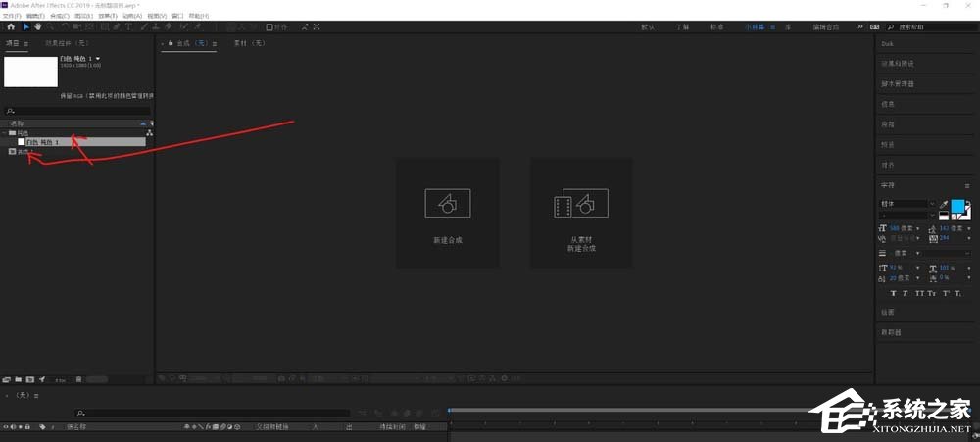This screenshot has height=442, width=980.
Task: Switch to the 默认 workspace
Action: pyautogui.click(x=648, y=26)
